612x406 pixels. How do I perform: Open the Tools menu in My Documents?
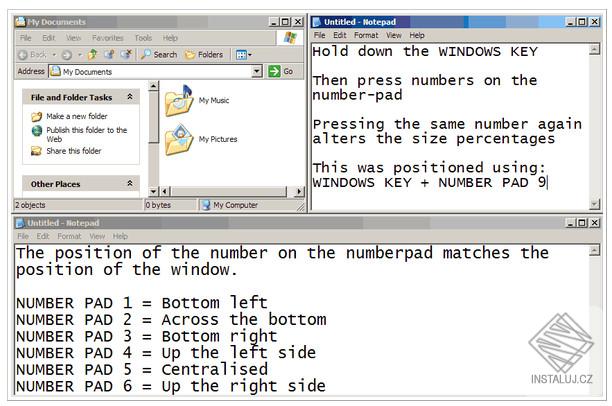(143, 38)
